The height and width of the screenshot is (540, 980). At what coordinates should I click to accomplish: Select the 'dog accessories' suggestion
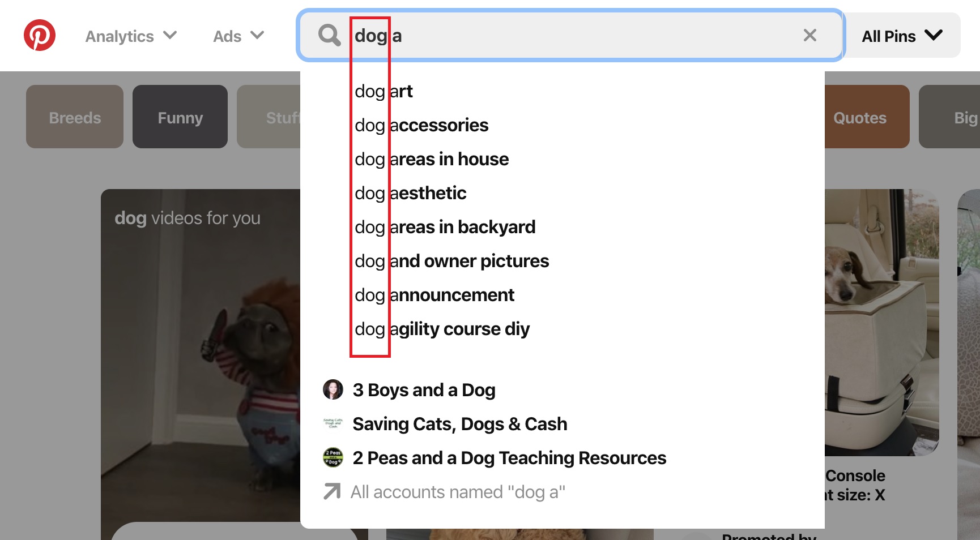pos(422,125)
